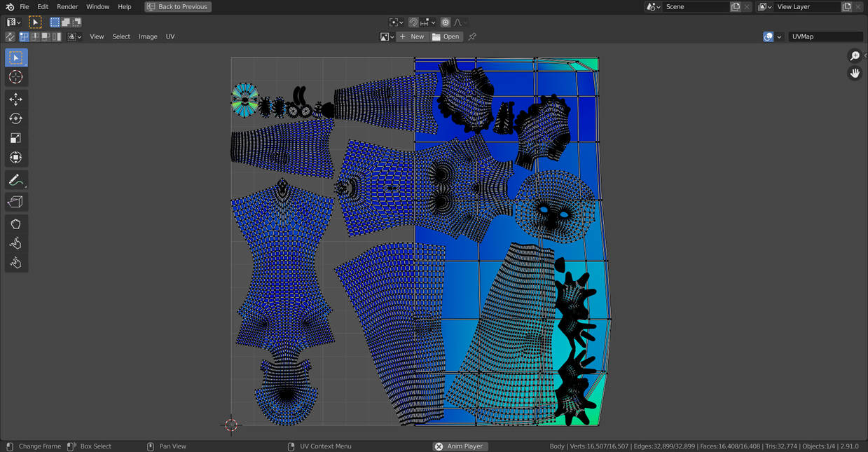Open proportional falloff dropdown
The height and width of the screenshot is (452, 868).
click(x=460, y=22)
